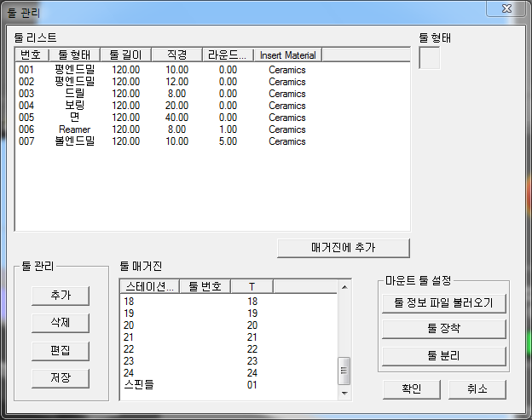Screen dimensions: 532x420
Task: Click the 삭제 button
Action: [61, 323]
